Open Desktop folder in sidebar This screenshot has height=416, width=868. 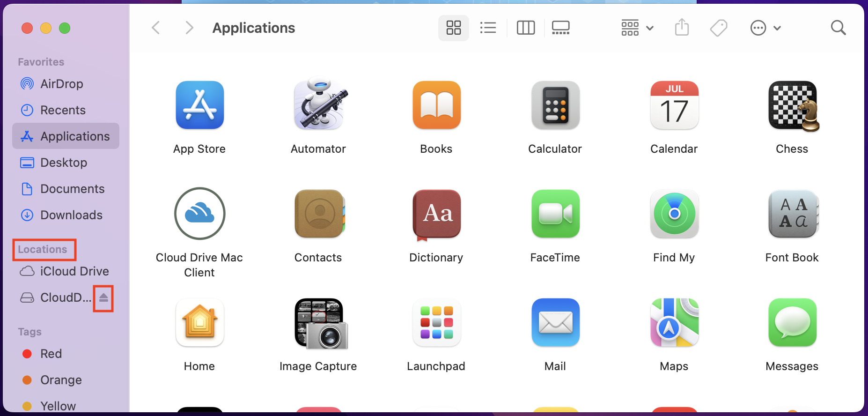[66, 163]
